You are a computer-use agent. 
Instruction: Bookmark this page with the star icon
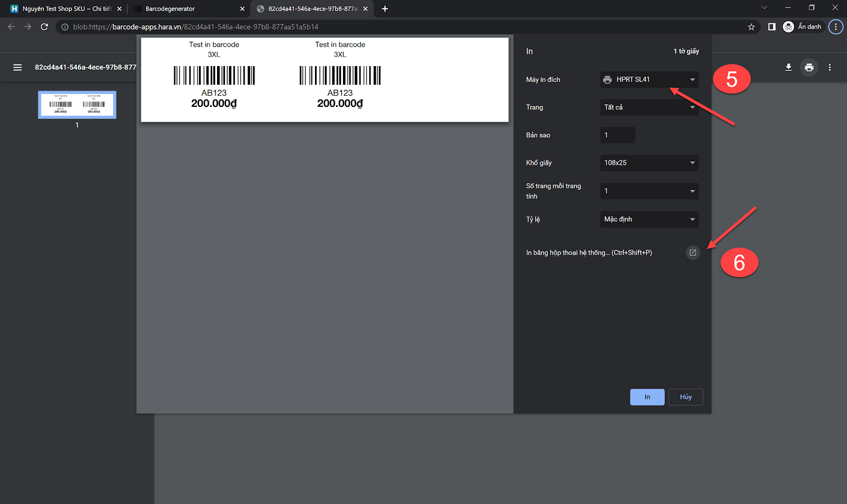click(x=751, y=27)
